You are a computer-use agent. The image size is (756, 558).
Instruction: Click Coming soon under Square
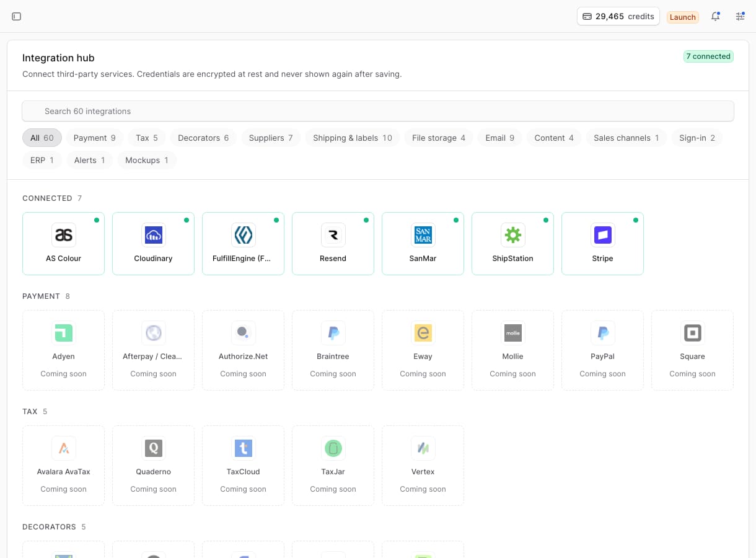(x=693, y=374)
